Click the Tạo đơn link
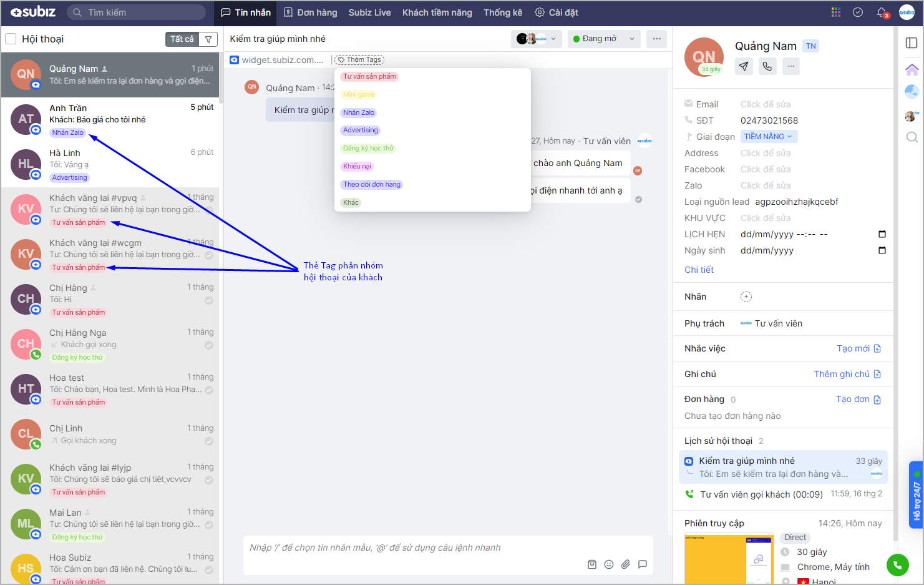The height and width of the screenshot is (585, 924). [858, 400]
